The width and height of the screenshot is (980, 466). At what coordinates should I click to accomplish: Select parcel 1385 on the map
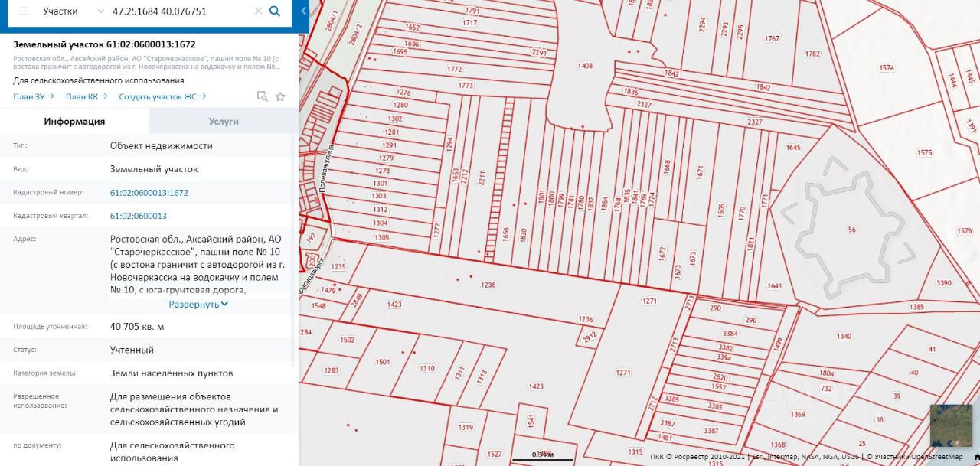pyautogui.click(x=916, y=307)
